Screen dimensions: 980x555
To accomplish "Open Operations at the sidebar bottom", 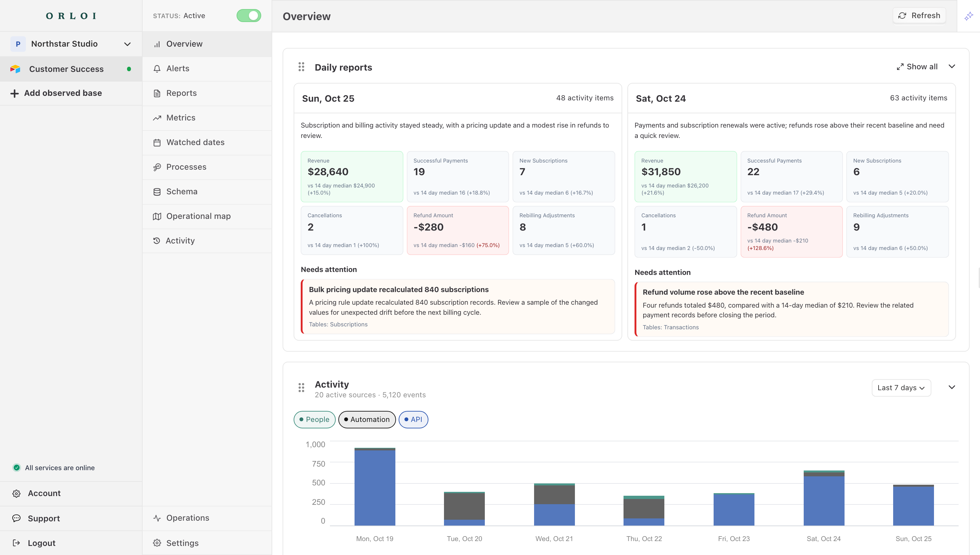I will pos(207,518).
